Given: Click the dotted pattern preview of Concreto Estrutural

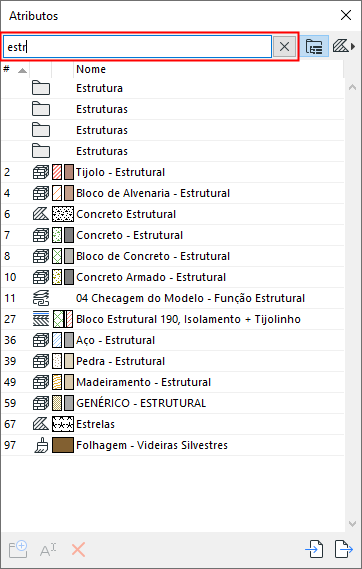Looking at the screenshot, I should click(63, 214).
